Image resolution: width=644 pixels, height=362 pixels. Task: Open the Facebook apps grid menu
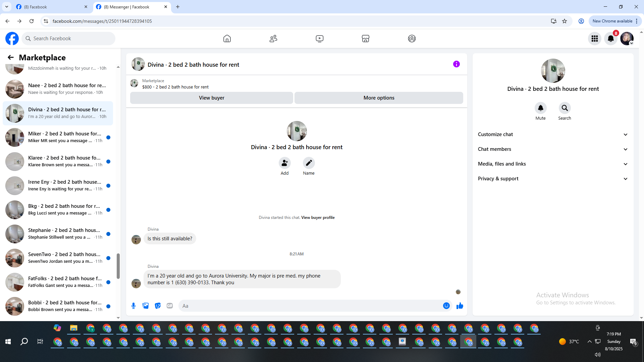point(594,39)
